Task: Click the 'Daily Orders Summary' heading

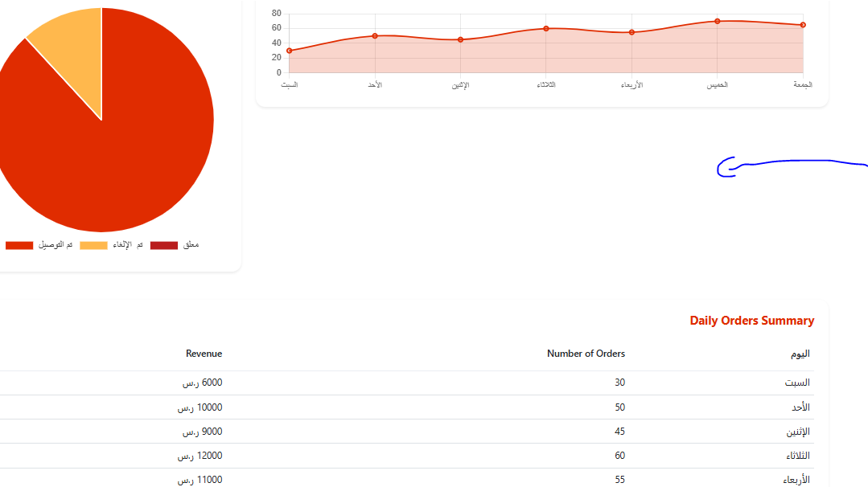Action: point(751,321)
